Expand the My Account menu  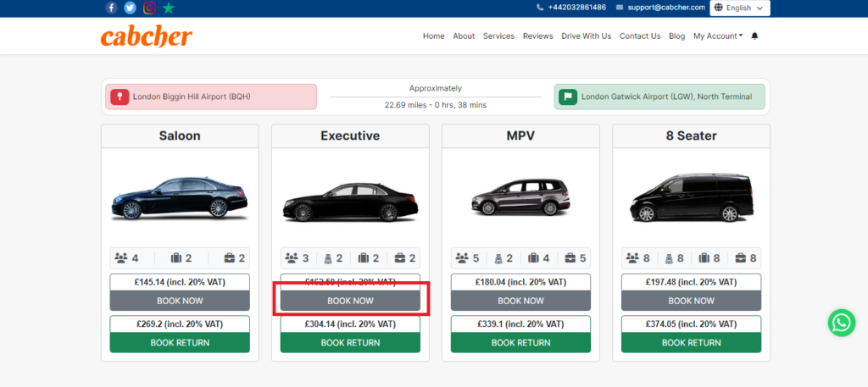click(717, 36)
